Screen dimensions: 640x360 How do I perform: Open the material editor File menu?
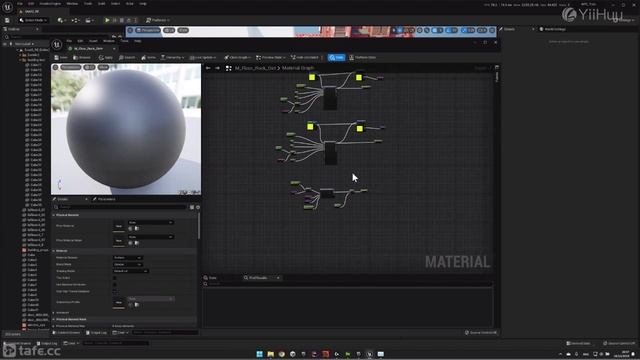pos(69,41)
